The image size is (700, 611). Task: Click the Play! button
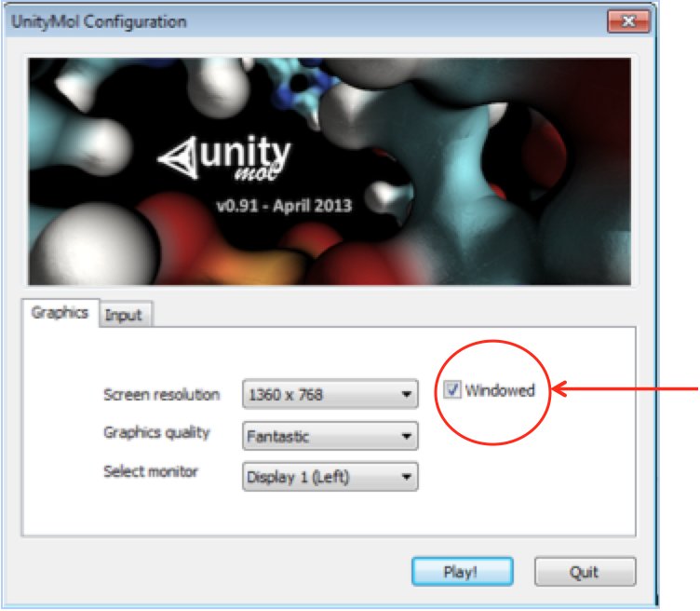pos(462,571)
